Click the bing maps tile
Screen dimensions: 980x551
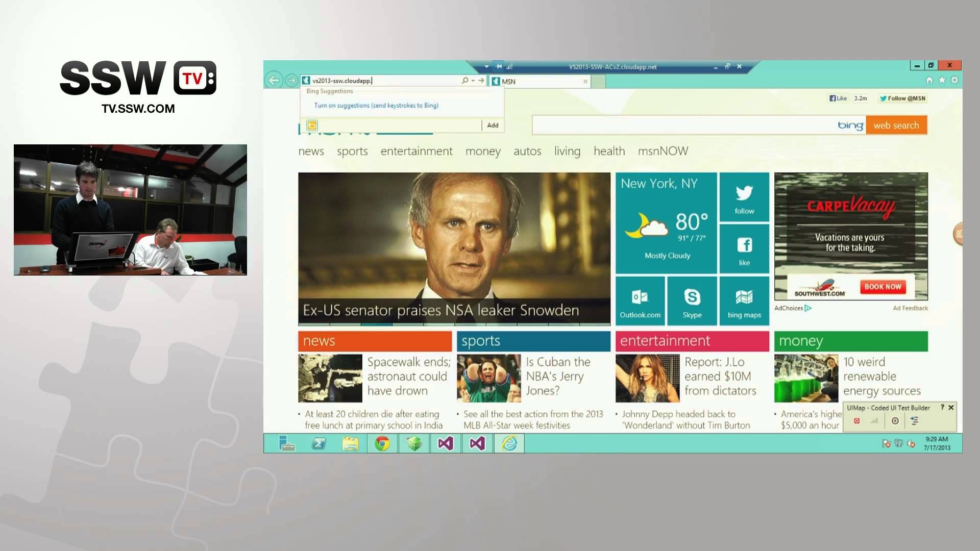744,301
